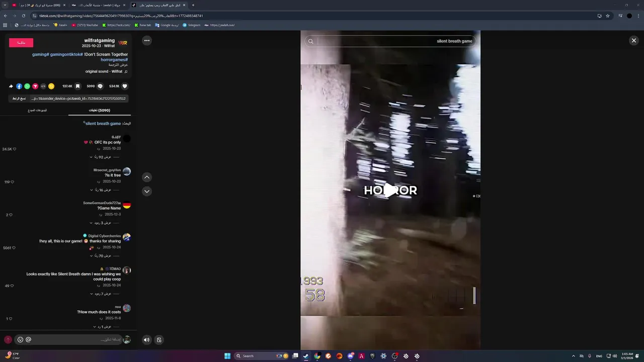Image resolution: width=644 pixels, height=362 pixels.
Task: Click the copy link button
Action: [x=19, y=99]
